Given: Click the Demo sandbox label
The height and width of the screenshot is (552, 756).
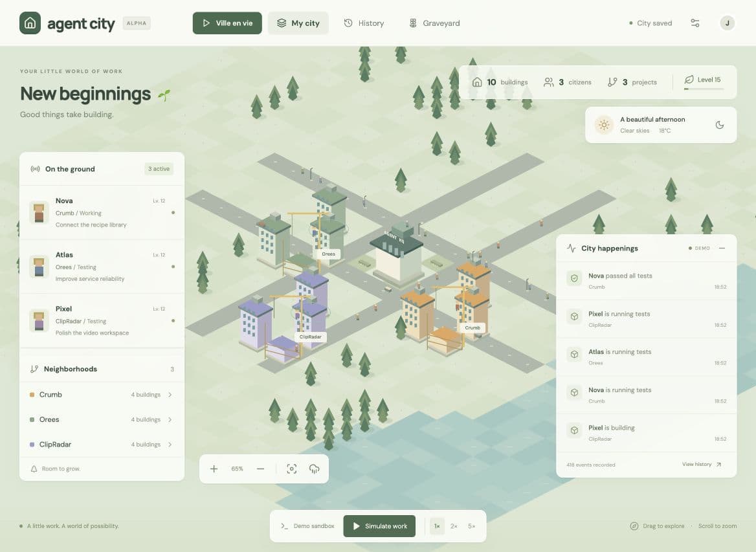Looking at the screenshot, I should coord(314,526).
